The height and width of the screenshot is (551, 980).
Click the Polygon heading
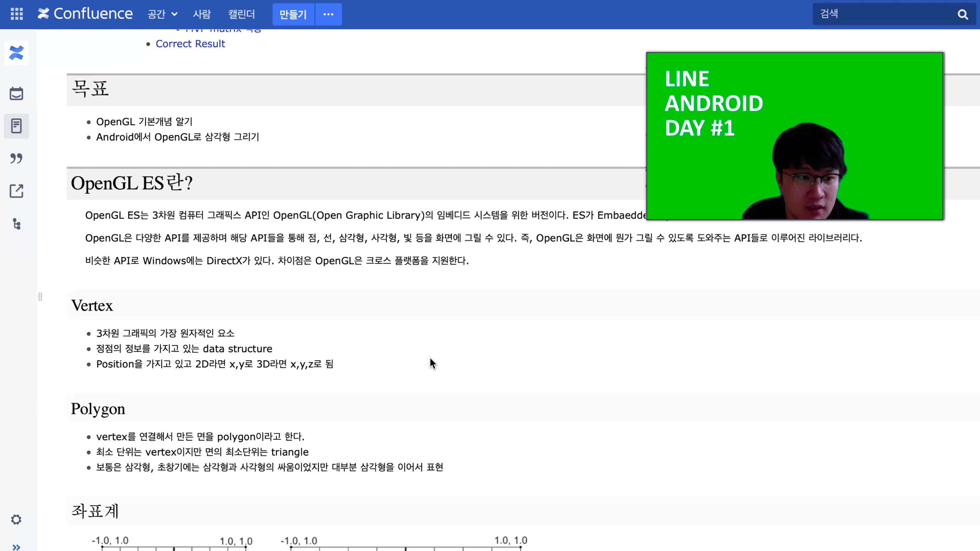[x=98, y=409]
